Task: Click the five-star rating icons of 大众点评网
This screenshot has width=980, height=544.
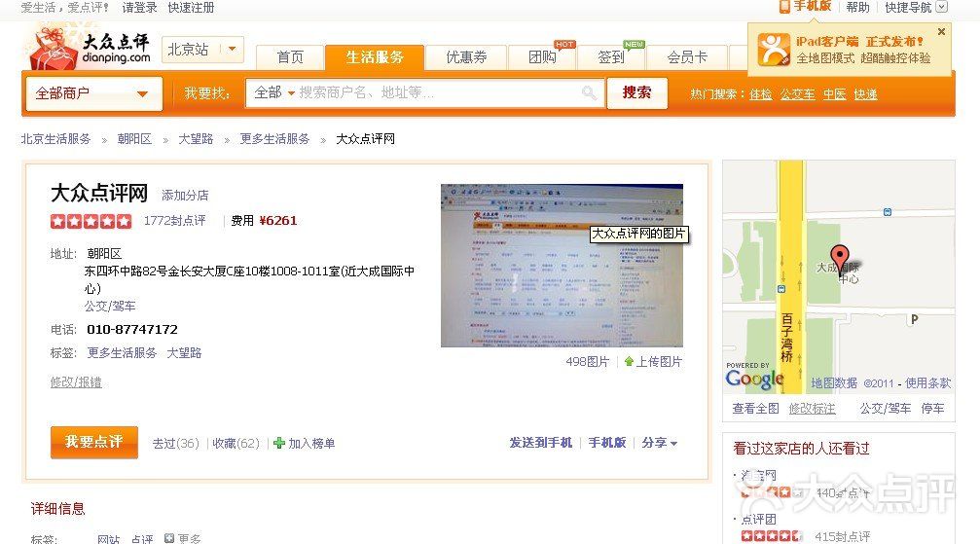Action: click(91, 221)
